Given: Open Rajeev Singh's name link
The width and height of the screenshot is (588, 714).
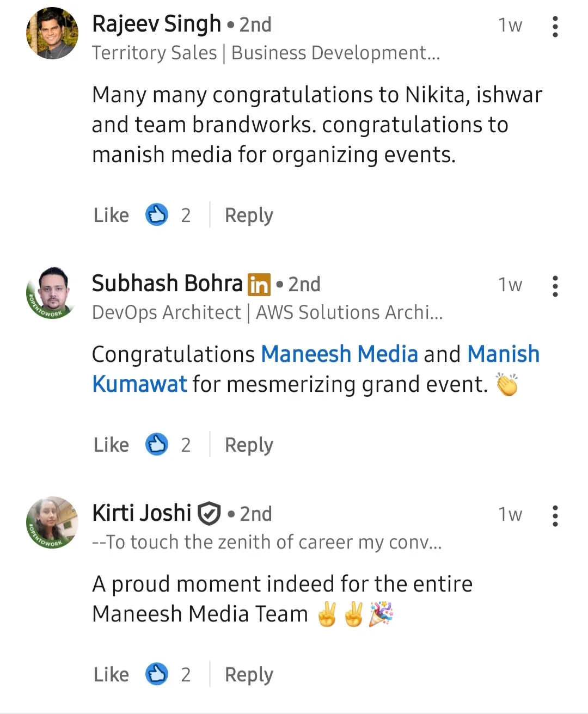Looking at the screenshot, I should [156, 24].
